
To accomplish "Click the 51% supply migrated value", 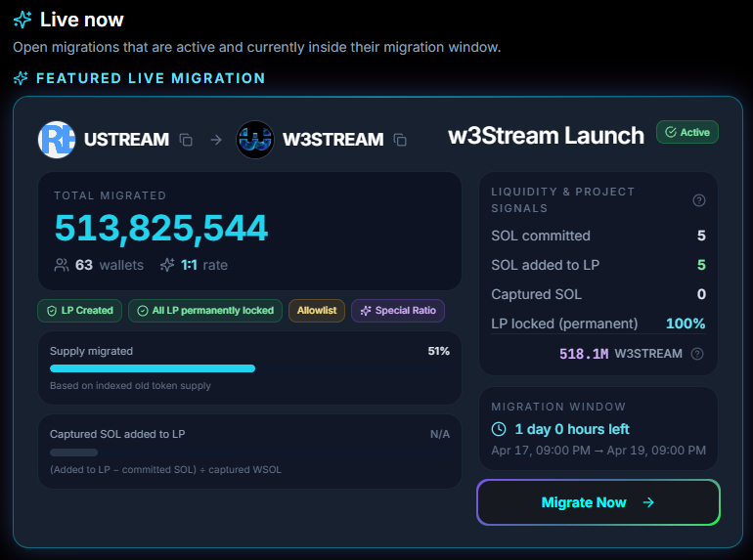I will (x=438, y=351).
